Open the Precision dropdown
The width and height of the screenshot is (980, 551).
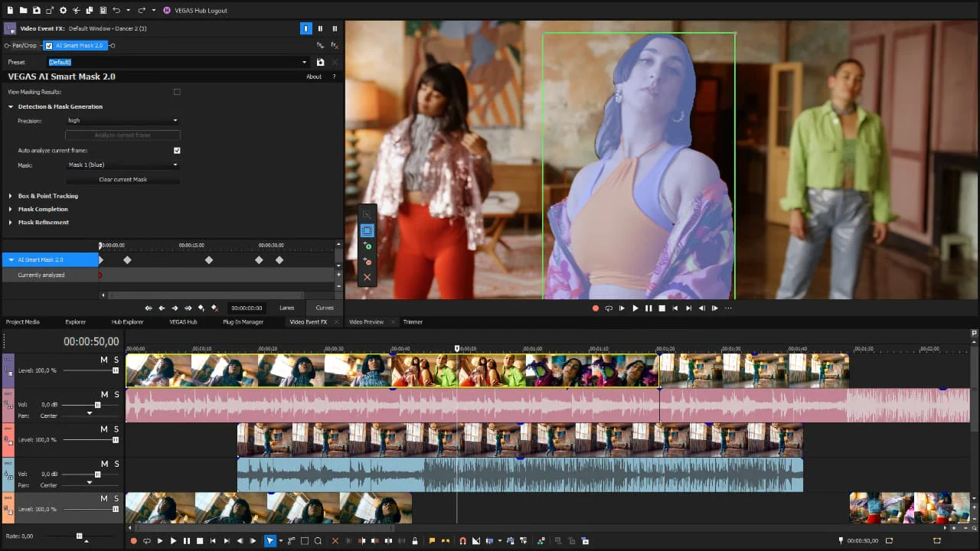[x=122, y=120]
